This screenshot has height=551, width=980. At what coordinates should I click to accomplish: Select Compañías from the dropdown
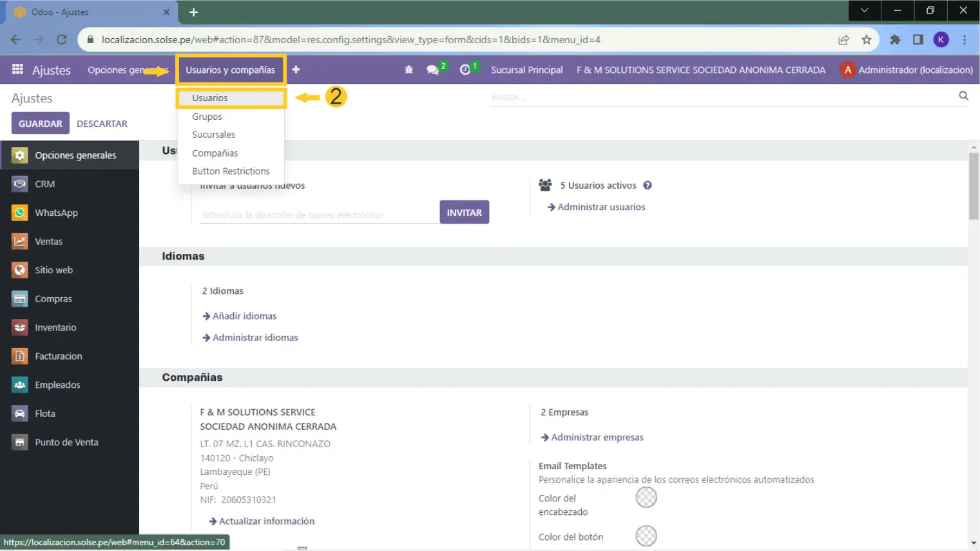click(x=231, y=153)
